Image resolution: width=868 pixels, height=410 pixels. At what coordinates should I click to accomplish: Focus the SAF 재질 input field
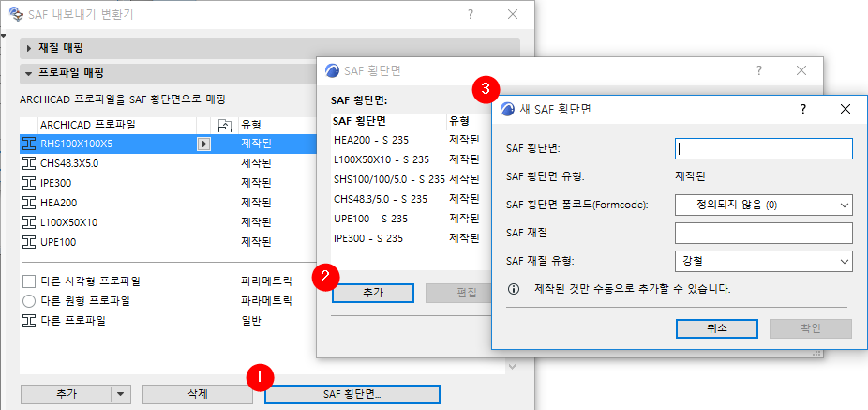click(763, 234)
